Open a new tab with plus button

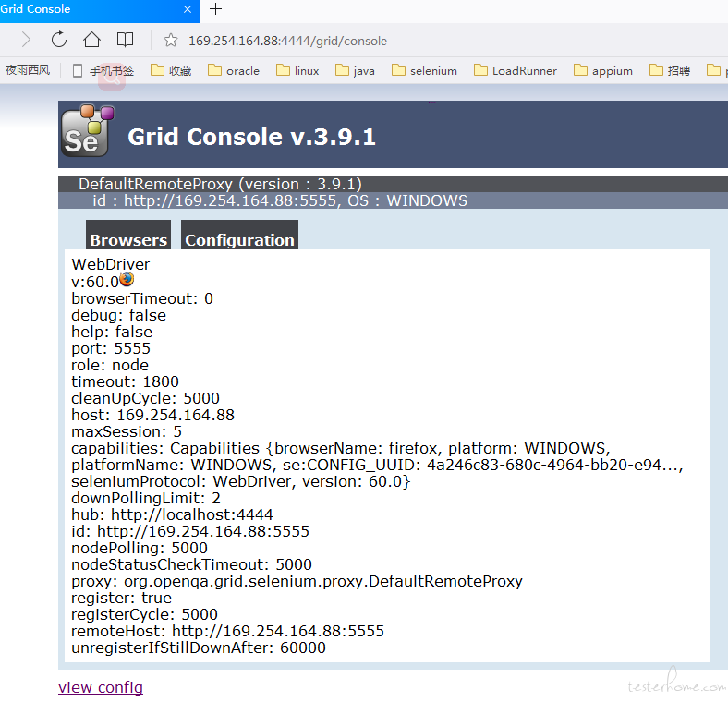pyautogui.click(x=215, y=9)
